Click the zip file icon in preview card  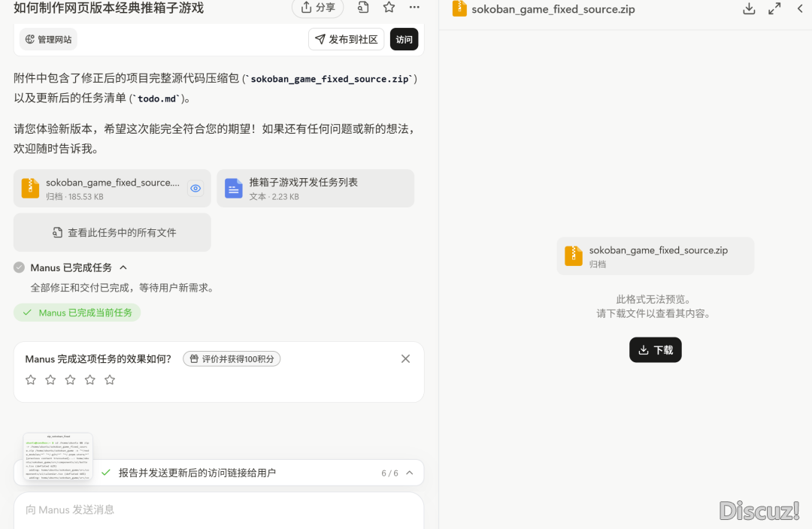pos(574,256)
